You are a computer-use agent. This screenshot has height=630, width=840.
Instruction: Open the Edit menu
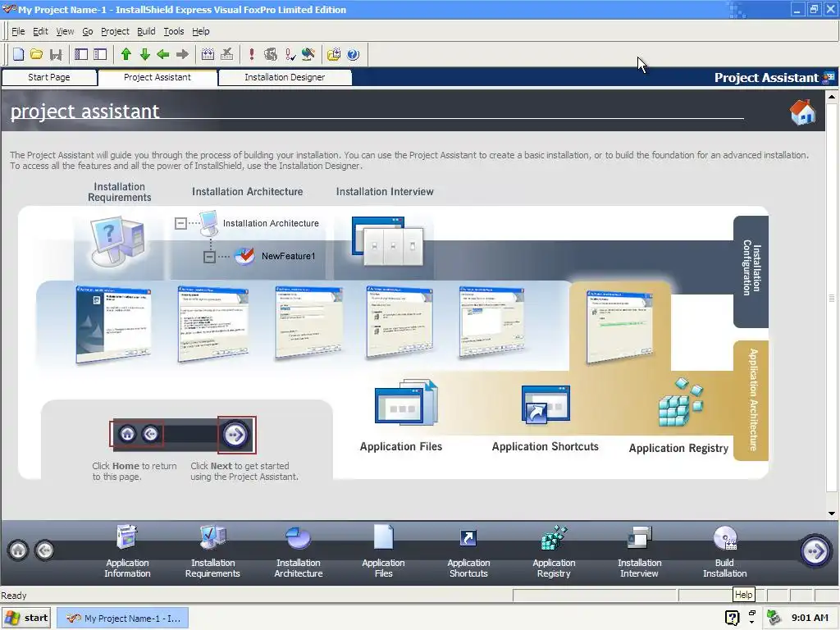[x=40, y=31]
